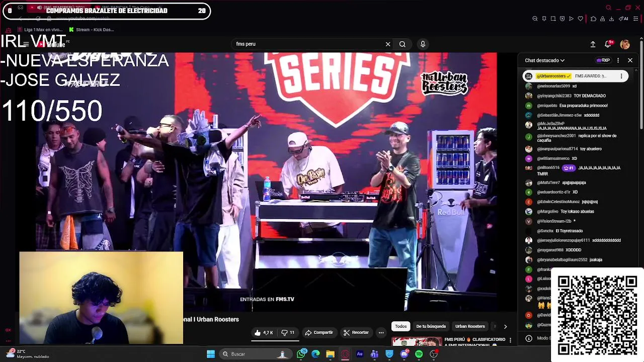Start voice search with microphone icon
644x362 pixels.
point(423,44)
